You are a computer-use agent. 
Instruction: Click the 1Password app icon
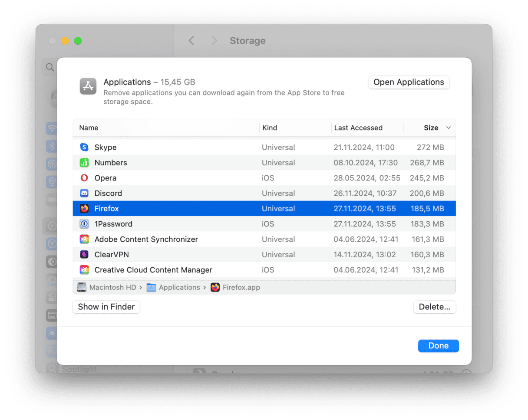[84, 224]
